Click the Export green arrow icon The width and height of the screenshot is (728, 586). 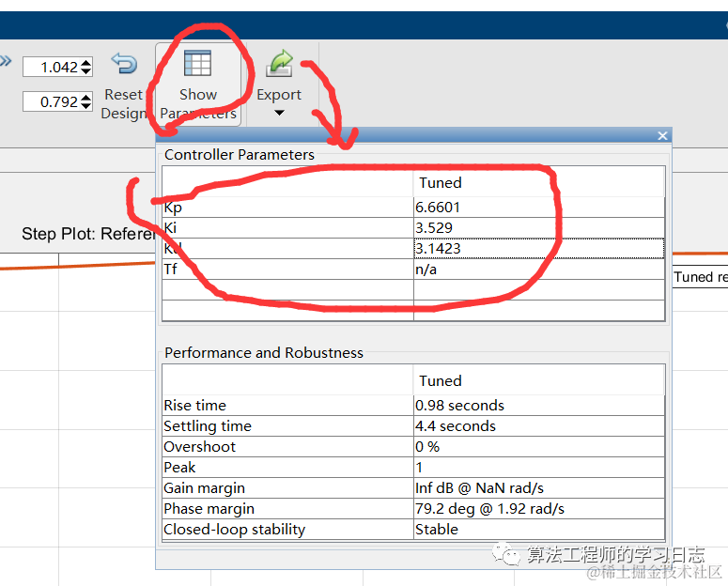tap(280, 63)
